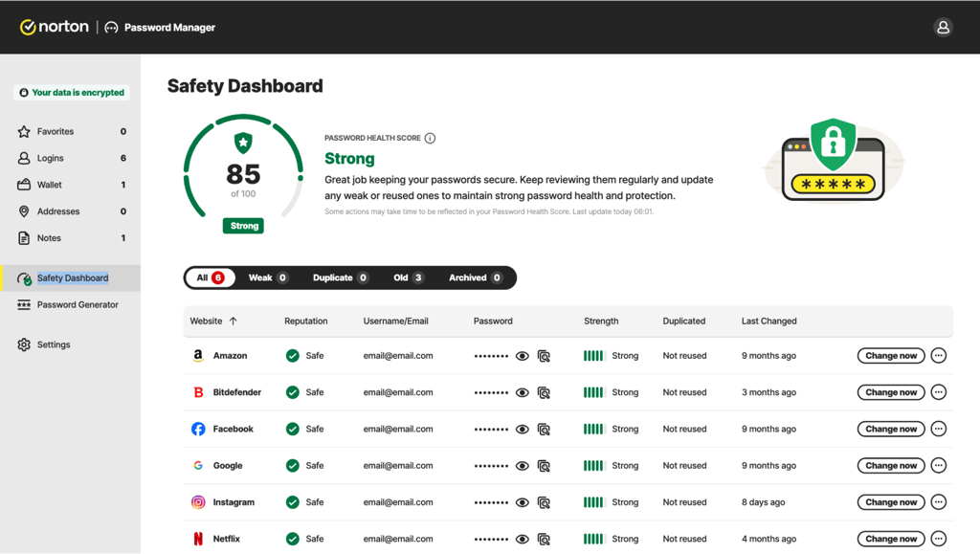Click the Duplicated column header
Image resolution: width=980 pixels, height=554 pixels.
(x=683, y=321)
